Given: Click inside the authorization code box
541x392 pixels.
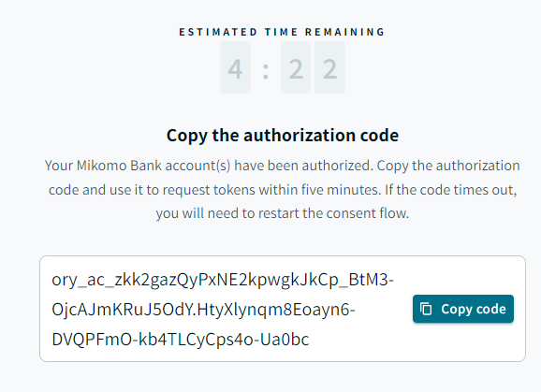Looking at the screenshot, I should pyautogui.click(x=283, y=309).
